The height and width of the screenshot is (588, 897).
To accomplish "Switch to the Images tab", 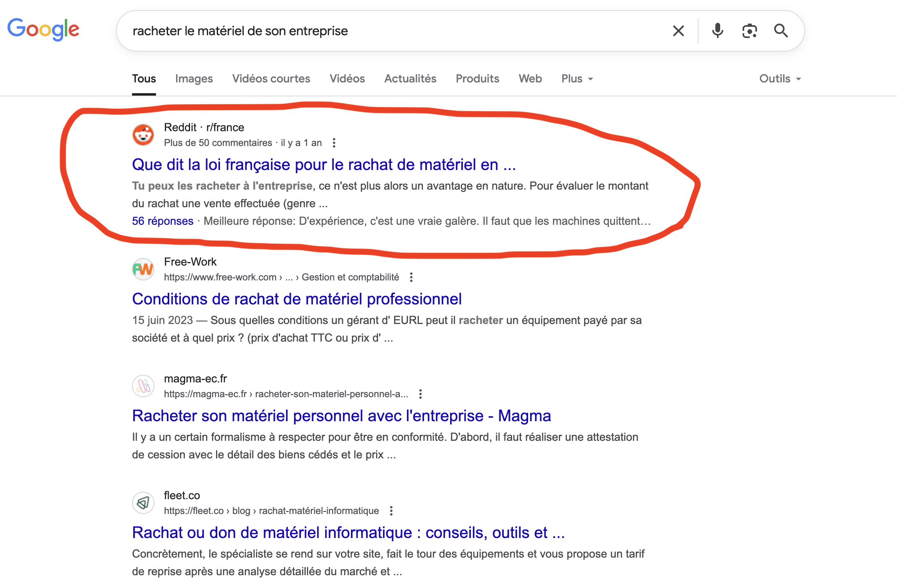I will (x=194, y=78).
